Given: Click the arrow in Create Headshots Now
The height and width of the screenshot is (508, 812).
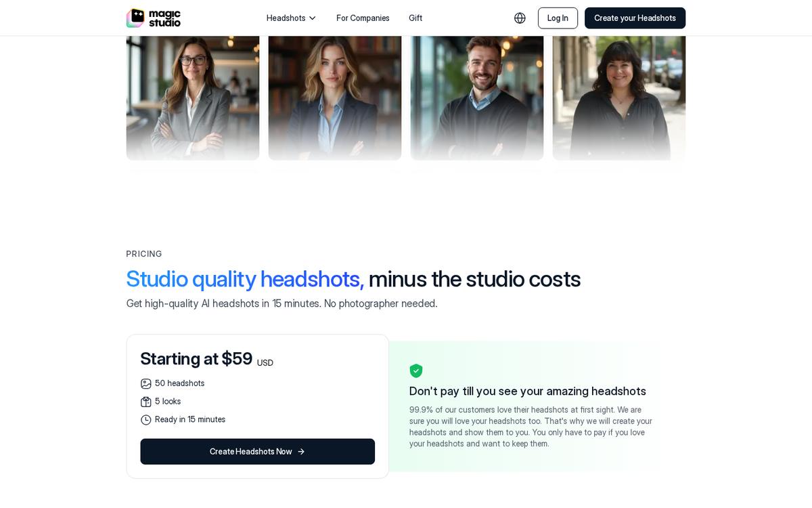Looking at the screenshot, I should (x=301, y=452).
